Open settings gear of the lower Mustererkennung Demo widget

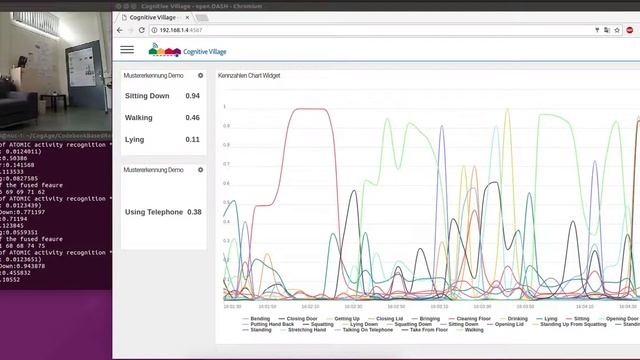(x=200, y=170)
